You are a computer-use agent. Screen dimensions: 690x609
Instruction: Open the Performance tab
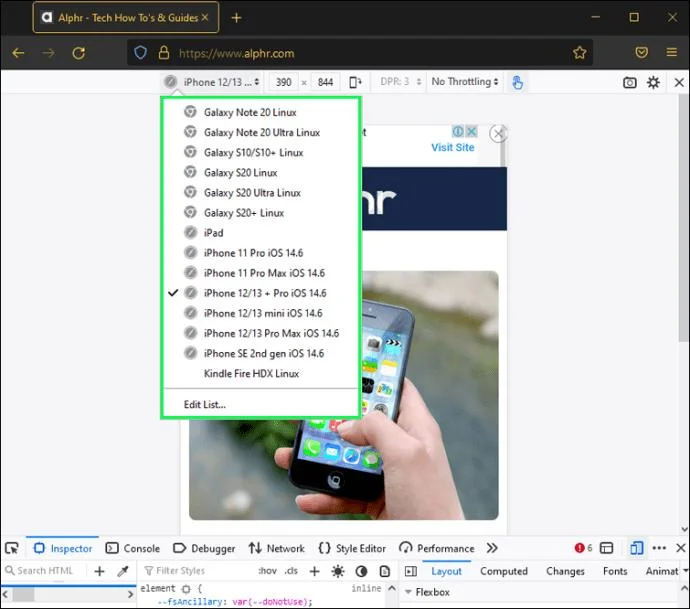pyautogui.click(x=437, y=548)
